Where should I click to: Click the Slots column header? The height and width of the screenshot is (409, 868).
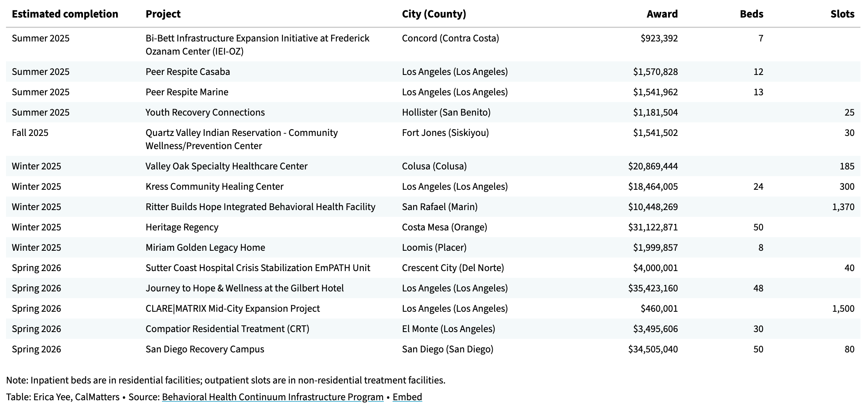(842, 14)
